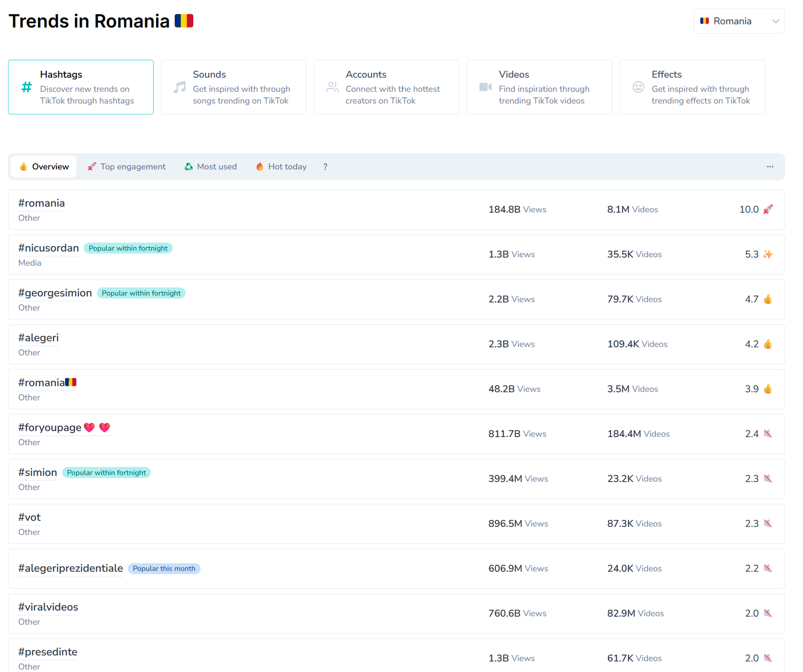Click the thumbs-up icon beside #alegeri's 4.2 score
This screenshot has width=803, height=672.
pos(768,344)
